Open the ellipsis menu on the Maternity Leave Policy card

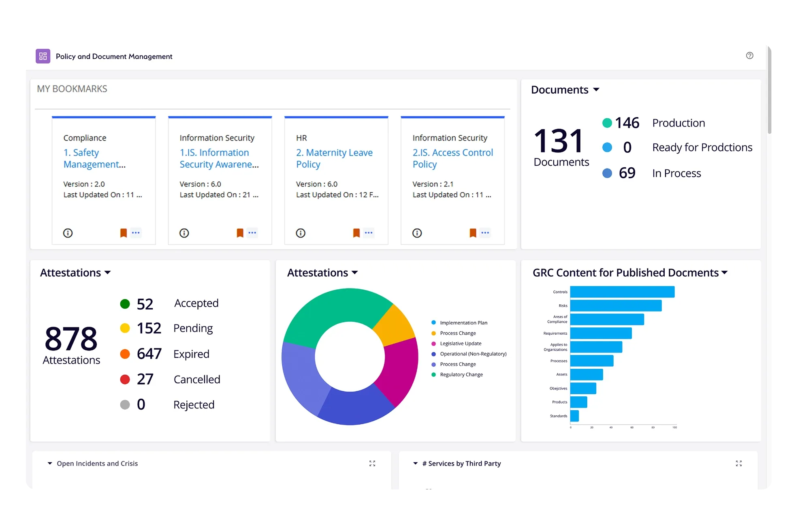pos(368,233)
